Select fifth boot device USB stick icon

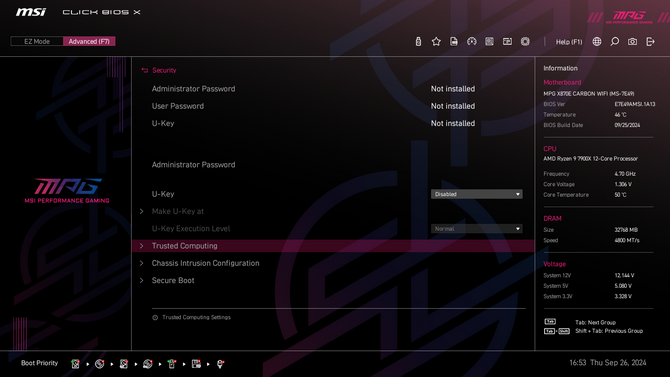pos(172,364)
